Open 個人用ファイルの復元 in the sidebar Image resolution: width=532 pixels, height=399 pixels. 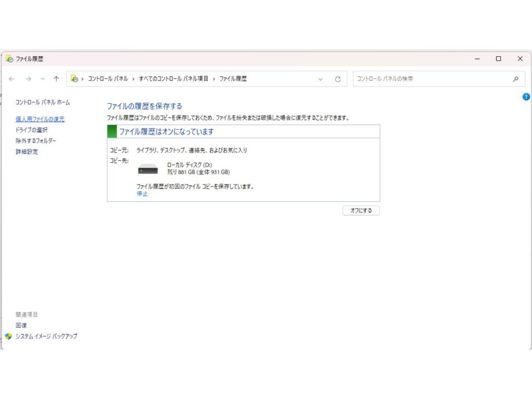[x=39, y=119]
